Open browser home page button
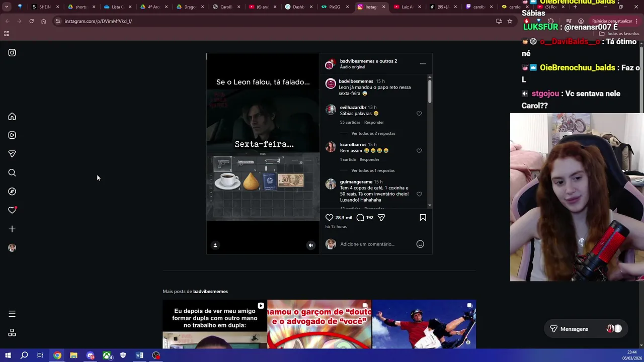Screen dimensions: 644x362 tap(43, 21)
